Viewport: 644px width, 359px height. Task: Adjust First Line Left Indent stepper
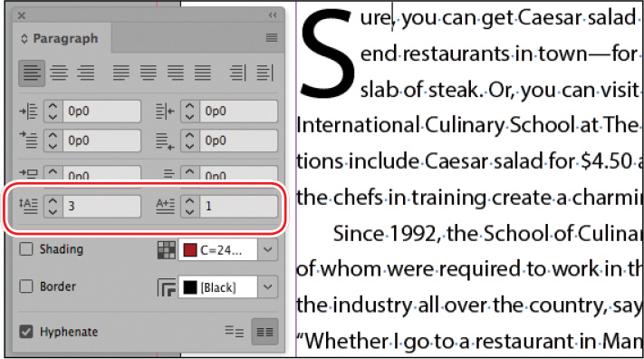[x=53, y=141]
